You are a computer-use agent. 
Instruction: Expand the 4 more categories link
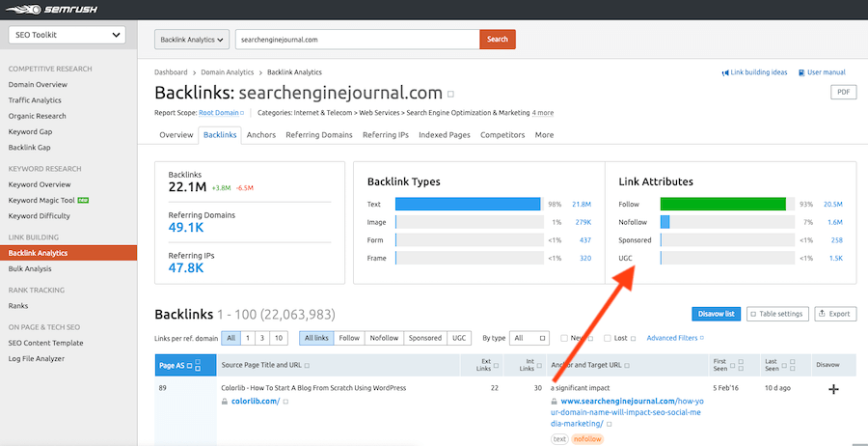click(x=542, y=113)
